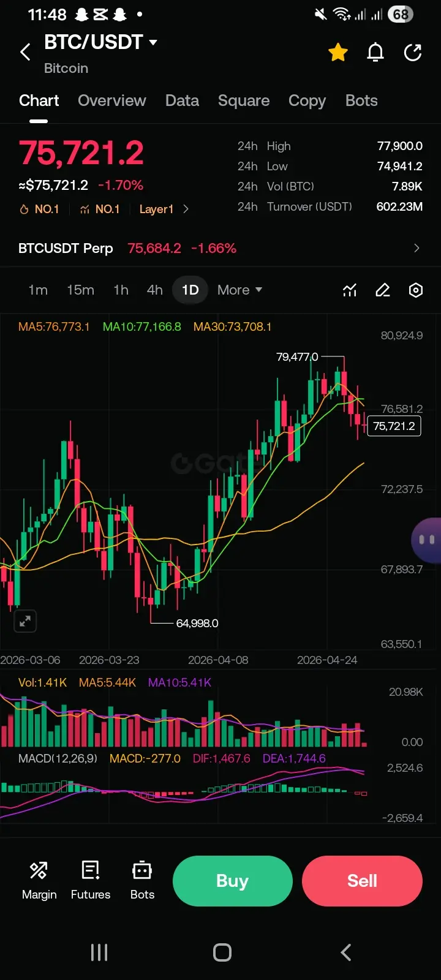Open the More timeframes dropdown
This screenshot has height=980, width=441.
click(x=239, y=290)
